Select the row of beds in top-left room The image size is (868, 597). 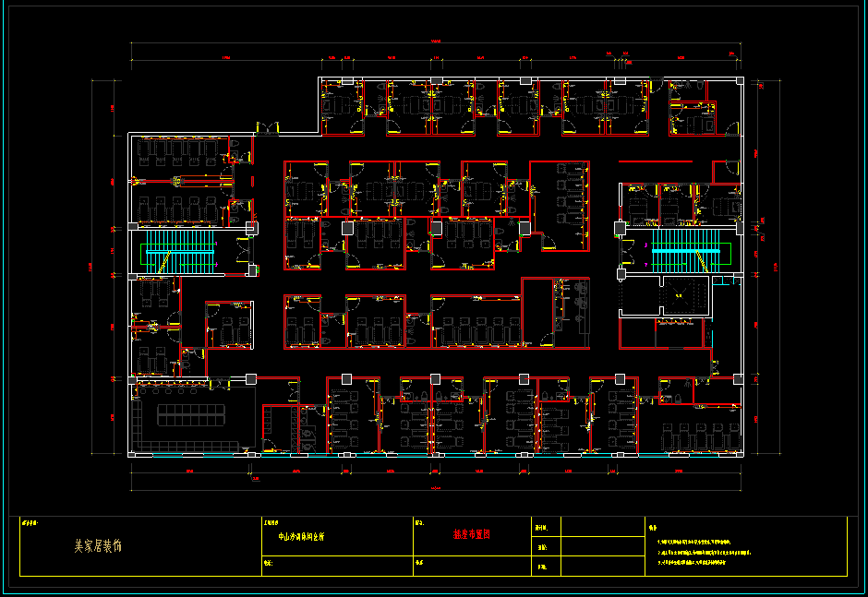tap(177, 151)
